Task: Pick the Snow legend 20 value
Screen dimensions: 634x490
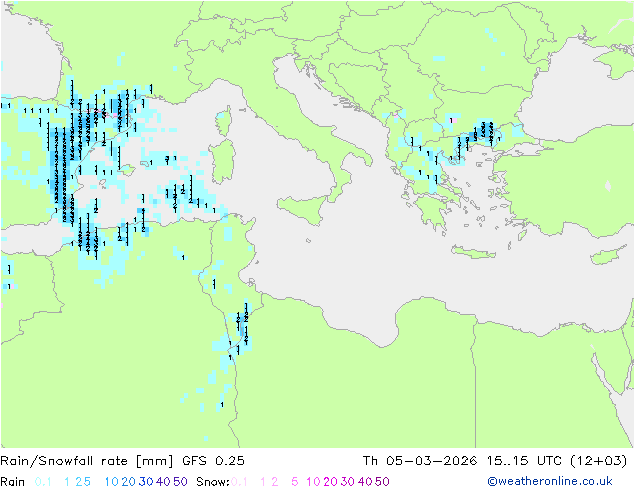Action: (x=330, y=482)
